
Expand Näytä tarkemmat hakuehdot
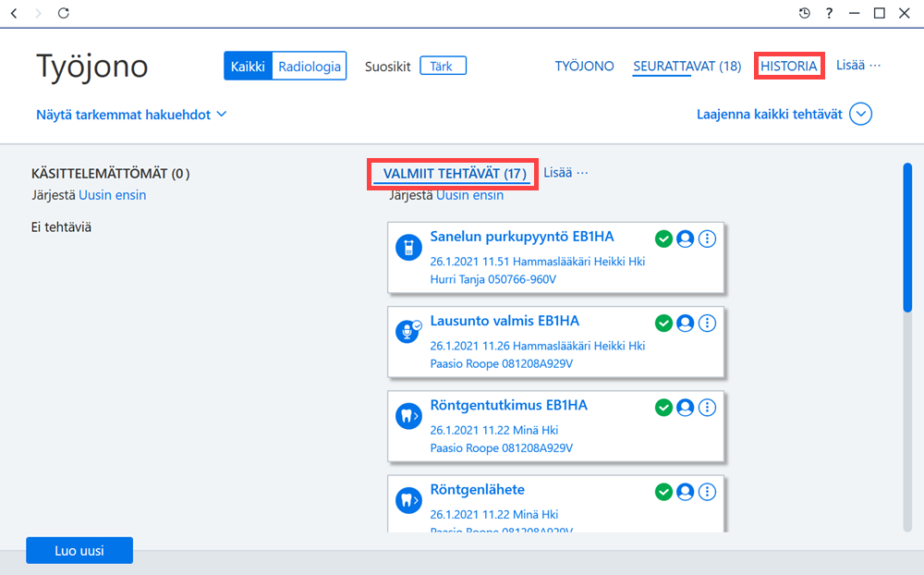click(x=131, y=115)
